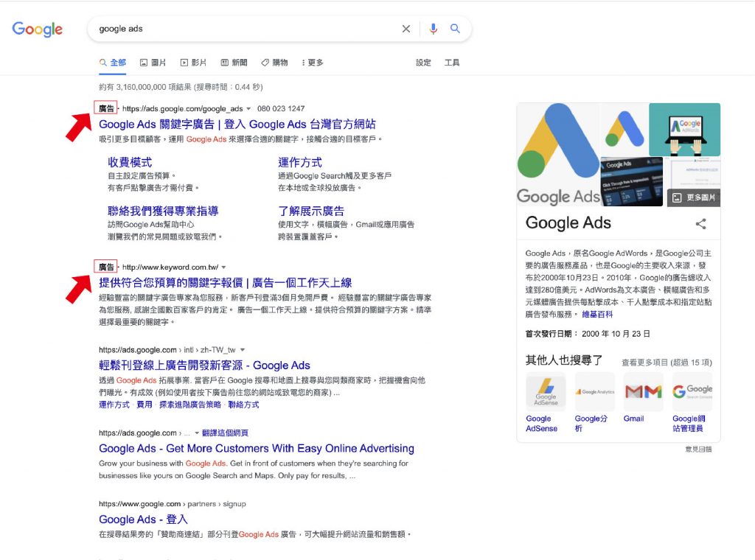
Task: Open 工具 search tools
Action: (452, 63)
